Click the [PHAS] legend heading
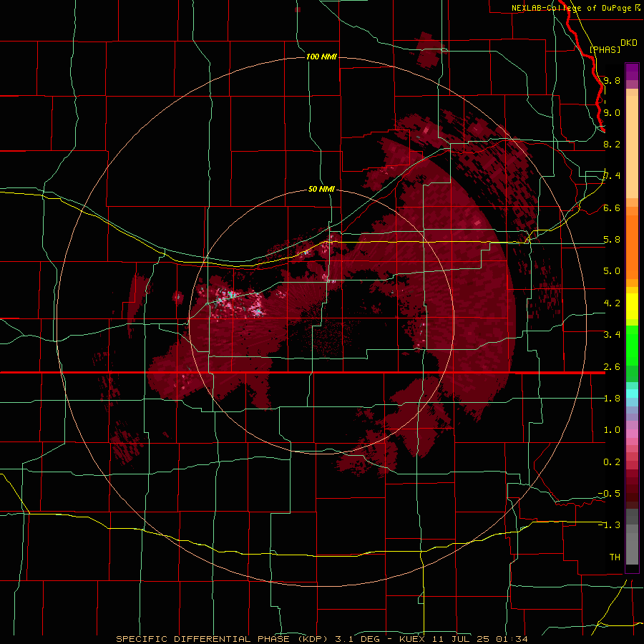The width and height of the screenshot is (644, 644). (x=605, y=49)
